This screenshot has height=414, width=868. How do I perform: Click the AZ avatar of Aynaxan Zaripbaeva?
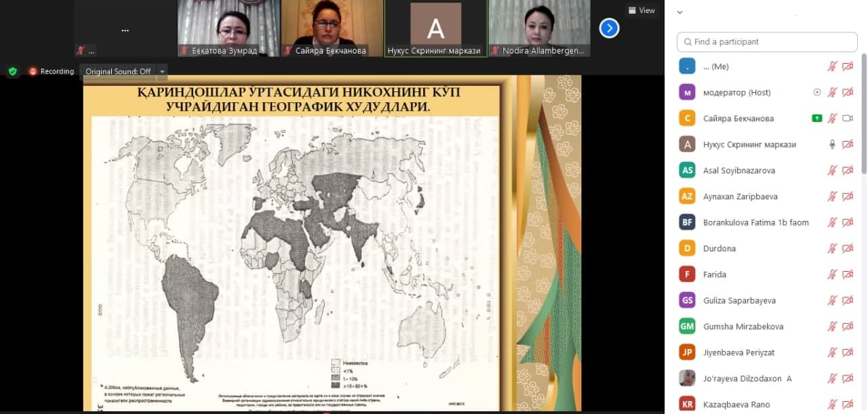pyautogui.click(x=688, y=196)
